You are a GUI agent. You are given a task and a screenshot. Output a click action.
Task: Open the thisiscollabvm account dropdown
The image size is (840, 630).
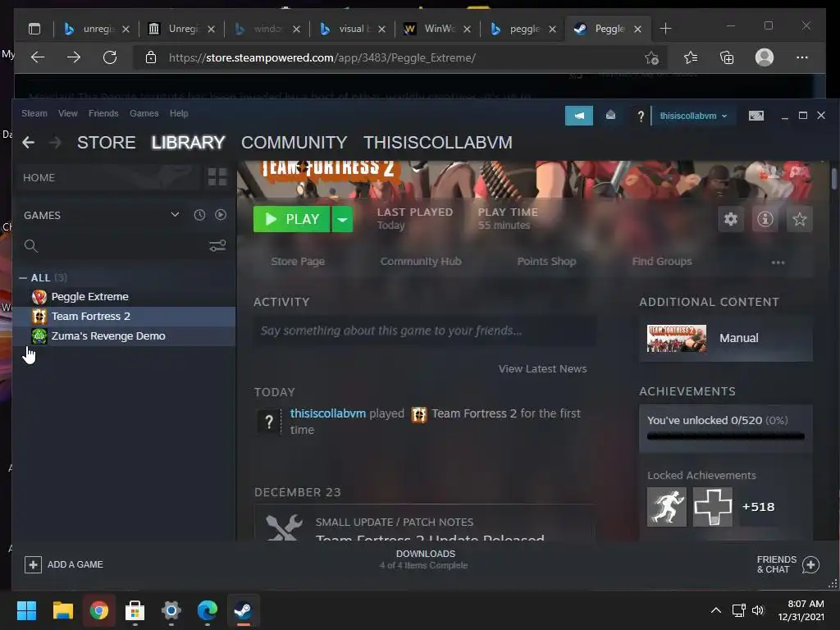click(x=693, y=116)
